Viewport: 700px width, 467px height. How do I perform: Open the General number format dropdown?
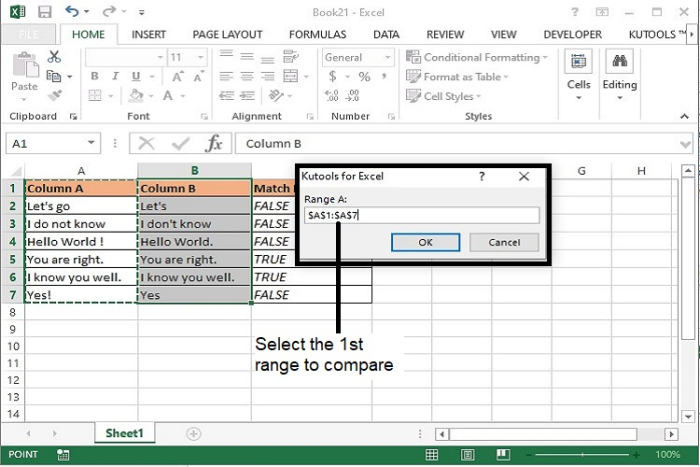388,58
